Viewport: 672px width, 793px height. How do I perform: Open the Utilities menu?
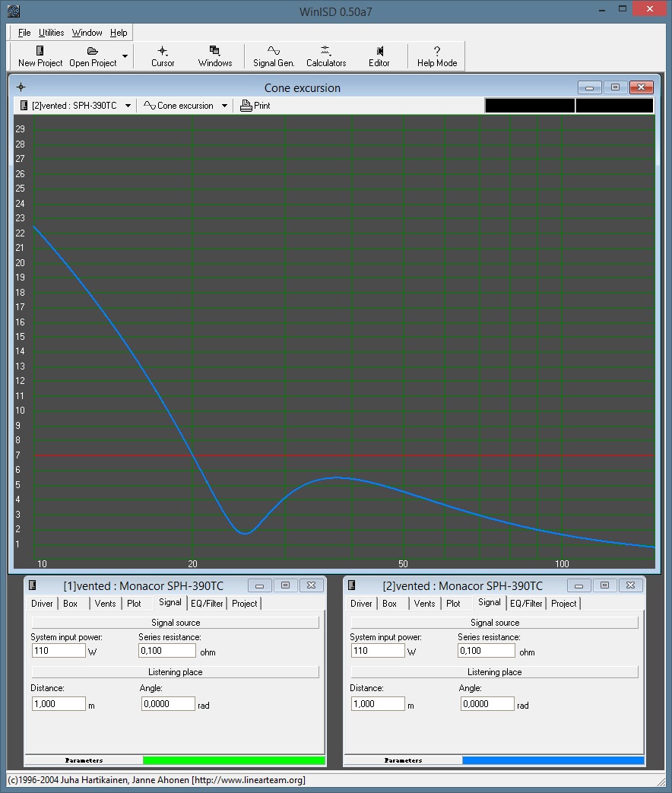tap(52, 33)
